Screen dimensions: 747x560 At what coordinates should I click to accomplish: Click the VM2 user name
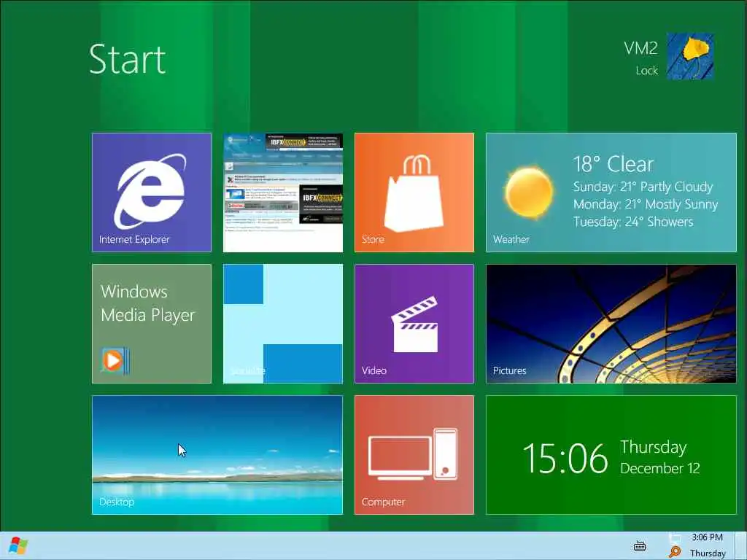click(640, 48)
